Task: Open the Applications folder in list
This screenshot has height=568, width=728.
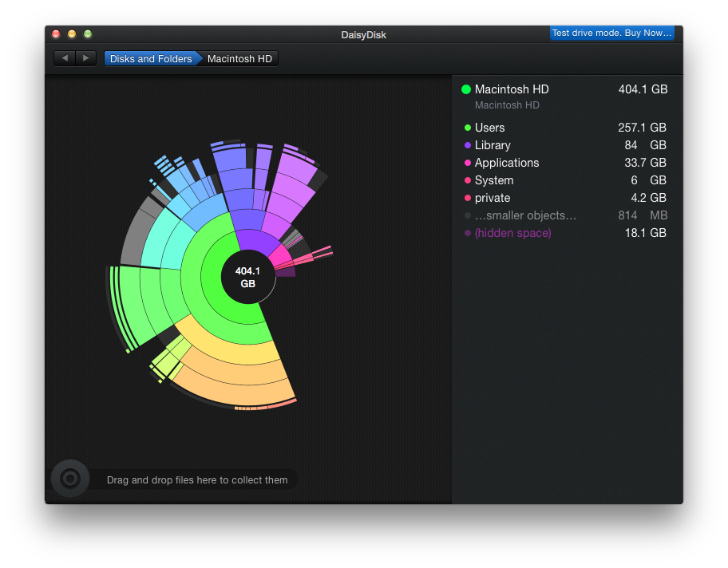Action: (565, 163)
